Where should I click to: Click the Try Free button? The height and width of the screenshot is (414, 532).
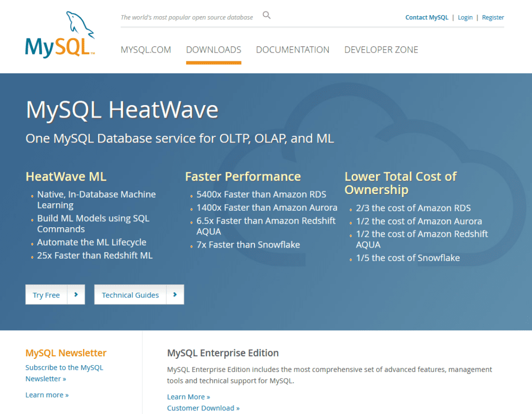(46, 295)
